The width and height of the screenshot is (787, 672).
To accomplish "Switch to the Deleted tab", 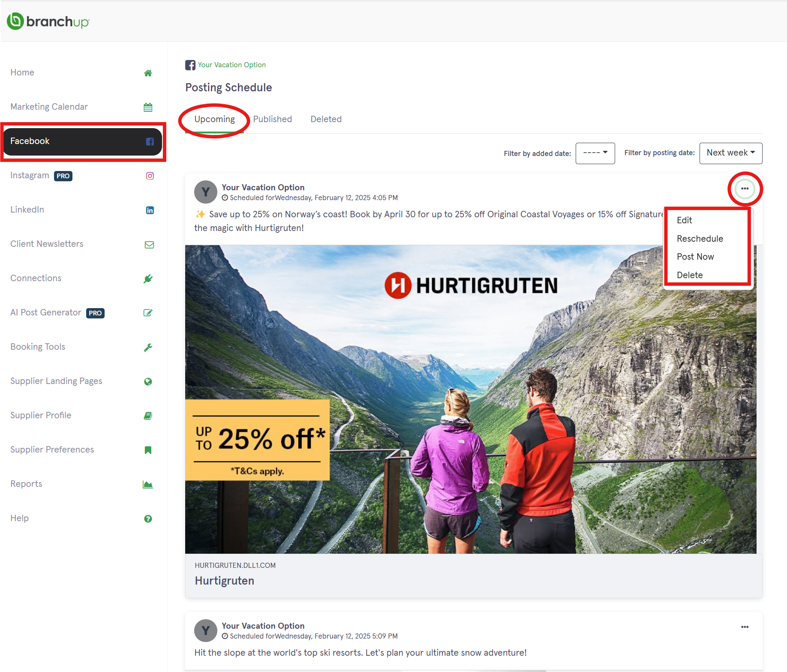I will pos(326,119).
